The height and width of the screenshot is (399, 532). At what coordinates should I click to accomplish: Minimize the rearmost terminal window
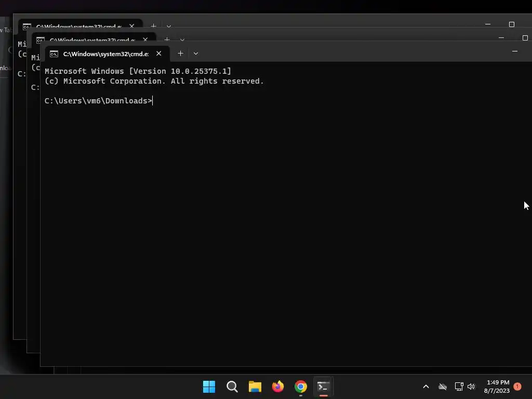(x=488, y=24)
